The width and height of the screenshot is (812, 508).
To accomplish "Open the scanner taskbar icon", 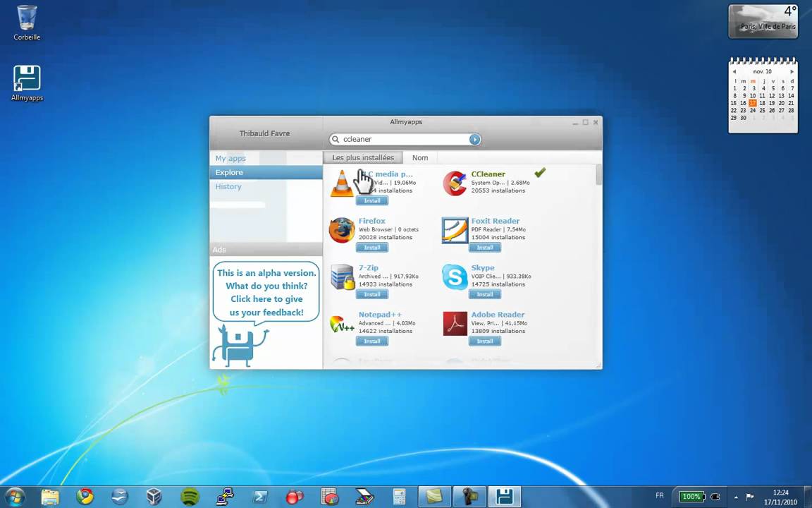I will coord(364,497).
